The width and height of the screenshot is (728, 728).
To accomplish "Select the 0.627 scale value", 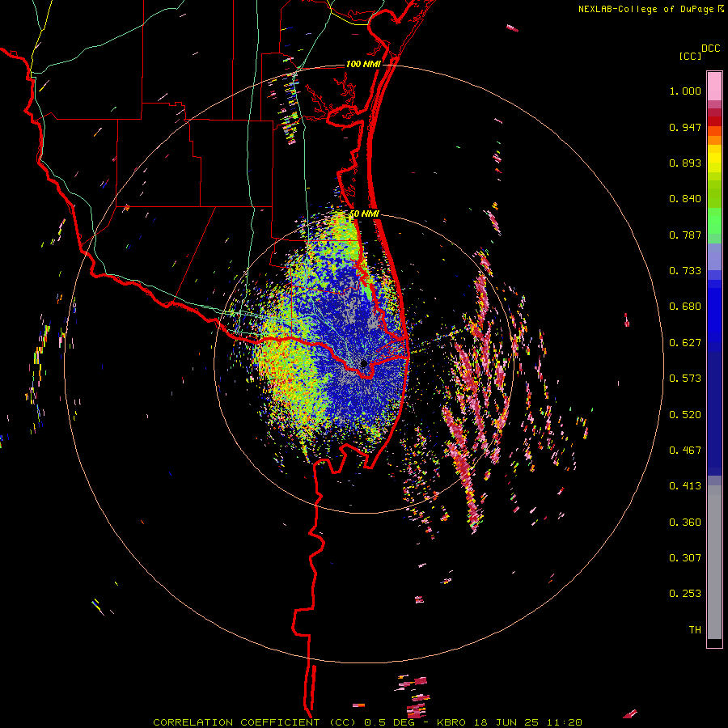I will click(685, 343).
